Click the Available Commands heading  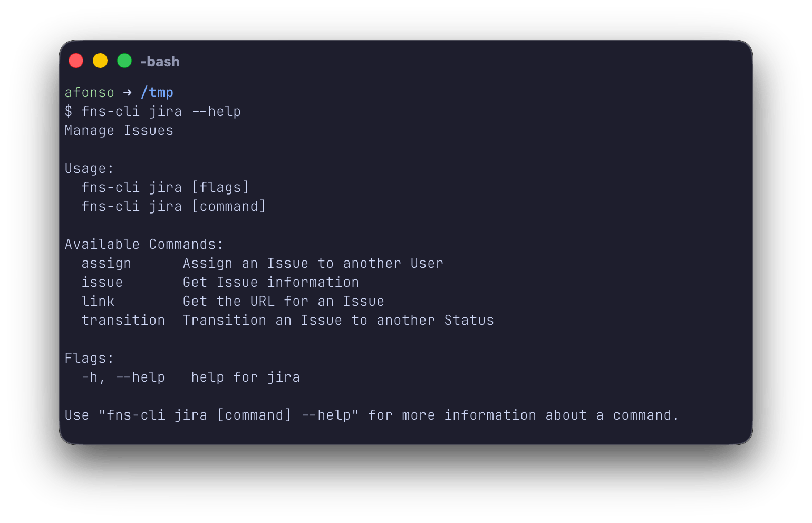click(143, 244)
